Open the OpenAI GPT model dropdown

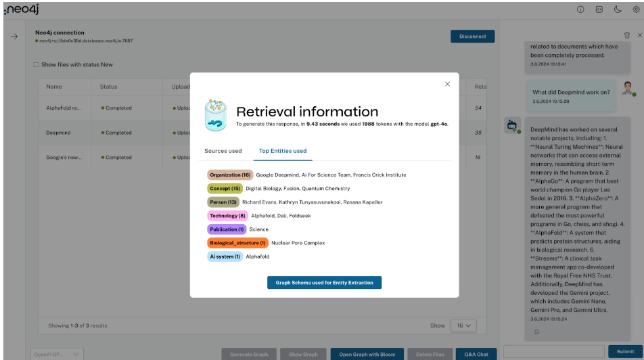click(57, 354)
